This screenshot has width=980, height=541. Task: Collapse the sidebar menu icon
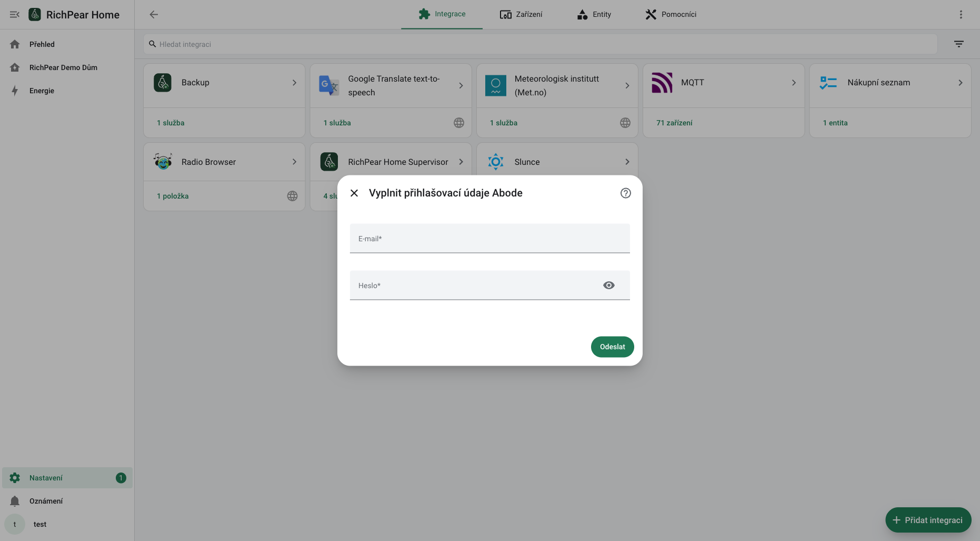pyautogui.click(x=15, y=15)
